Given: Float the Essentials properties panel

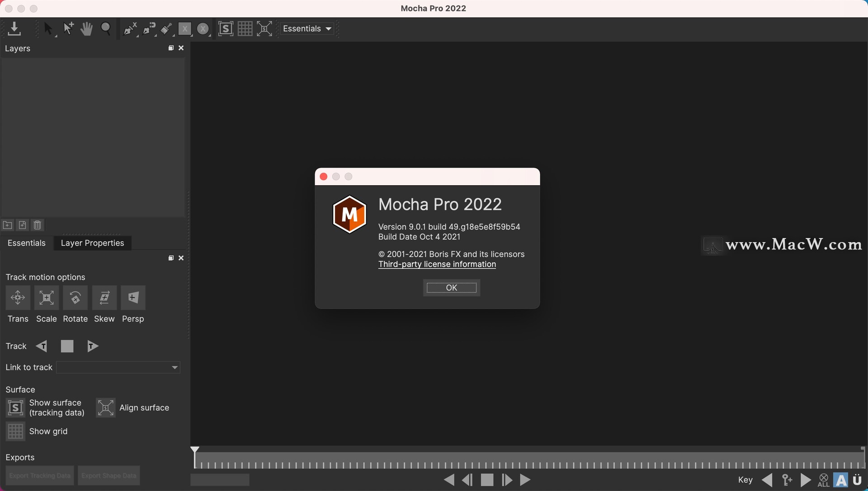Looking at the screenshot, I should pyautogui.click(x=171, y=258).
